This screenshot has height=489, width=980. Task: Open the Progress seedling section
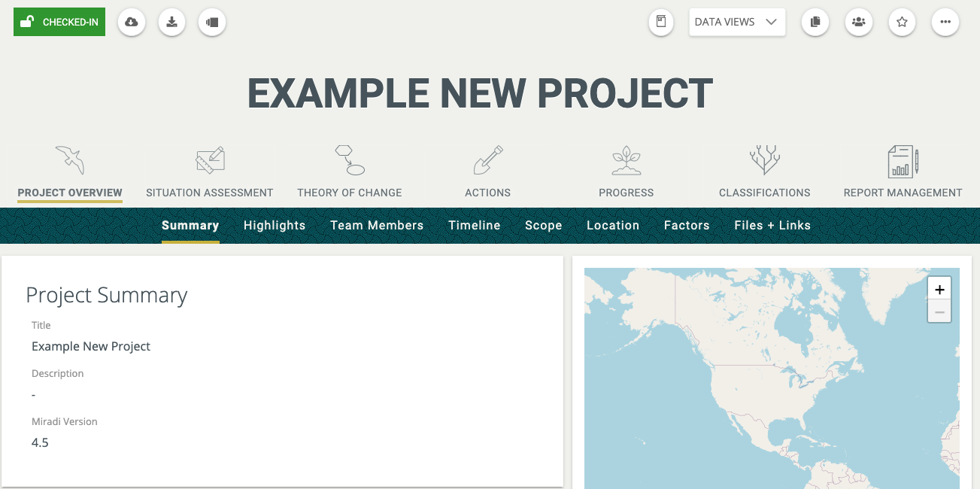pyautogui.click(x=626, y=173)
